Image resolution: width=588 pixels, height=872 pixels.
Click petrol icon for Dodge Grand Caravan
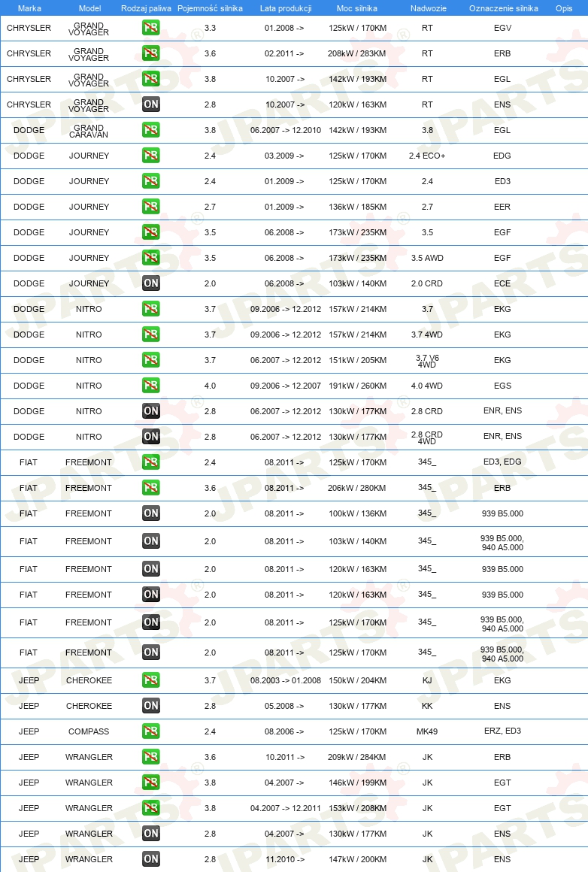[150, 130]
